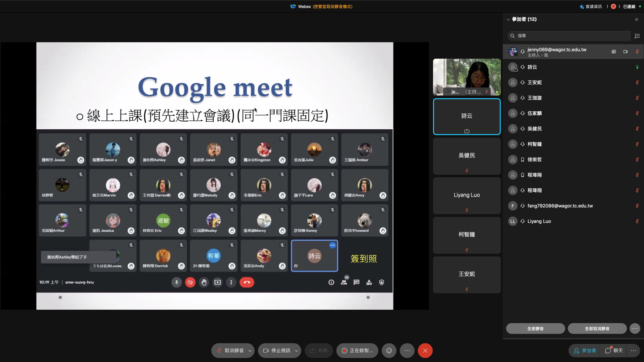Expand video options arrow beside stop video
Screen dimensions: 644x362
296,351
